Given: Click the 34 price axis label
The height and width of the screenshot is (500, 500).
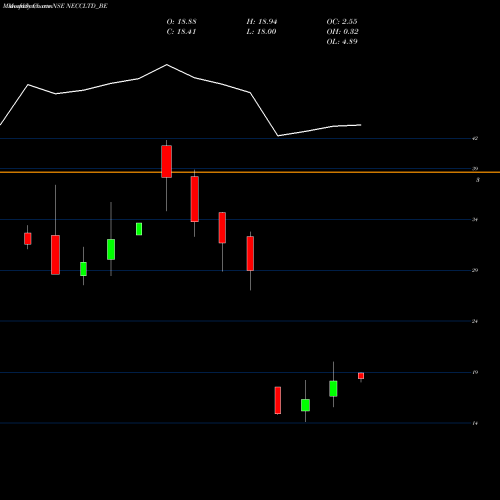Looking at the screenshot, I should coord(475,220).
